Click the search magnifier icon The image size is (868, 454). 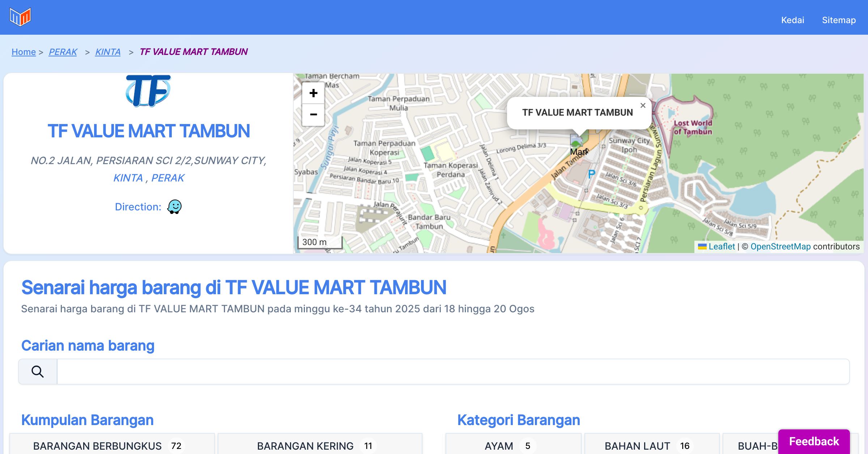pos(38,372)
